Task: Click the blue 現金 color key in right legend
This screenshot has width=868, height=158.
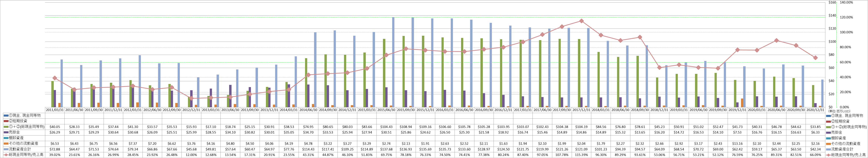Action: 828,116
